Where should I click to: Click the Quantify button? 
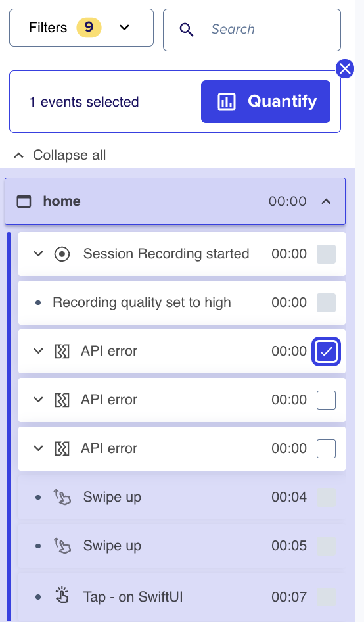point(265,101)
